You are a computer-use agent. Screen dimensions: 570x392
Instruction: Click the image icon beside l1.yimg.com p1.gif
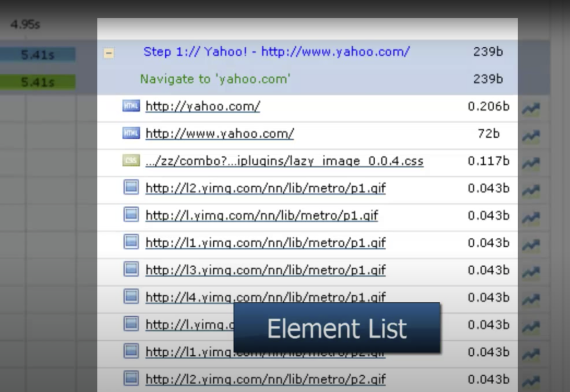tap(131, 242)
